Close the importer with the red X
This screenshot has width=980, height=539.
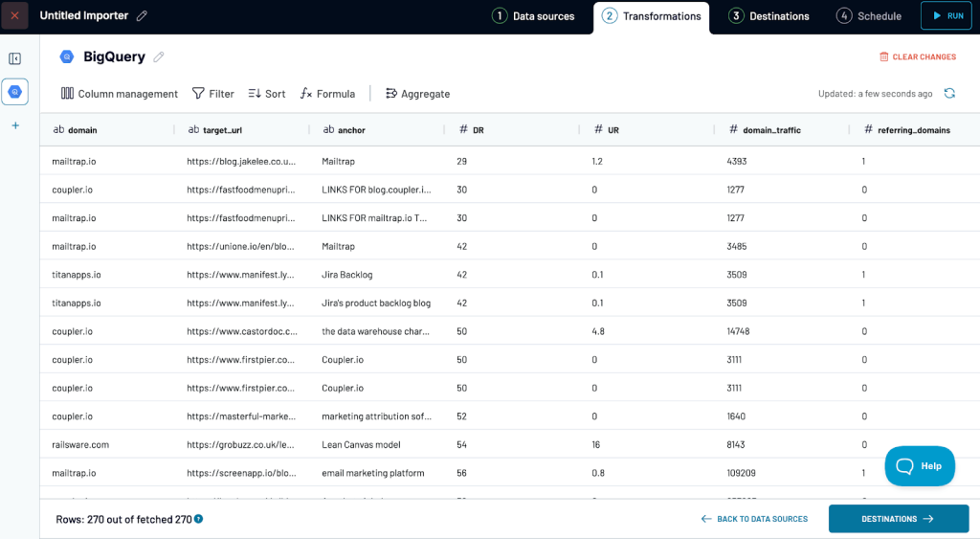pos(14,15)
